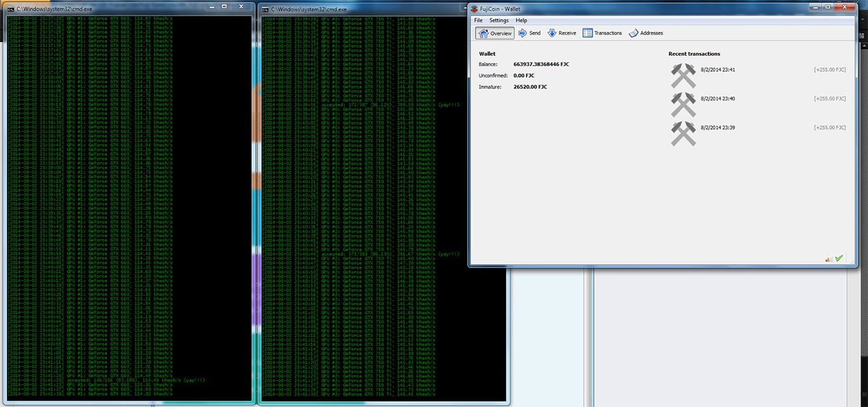
Task: Open the Overview page in FujiCoin wallet
Action: 494,33
